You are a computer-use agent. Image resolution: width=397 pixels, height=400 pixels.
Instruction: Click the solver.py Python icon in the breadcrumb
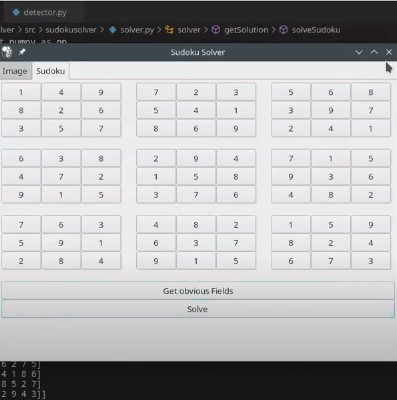[113, 30]
